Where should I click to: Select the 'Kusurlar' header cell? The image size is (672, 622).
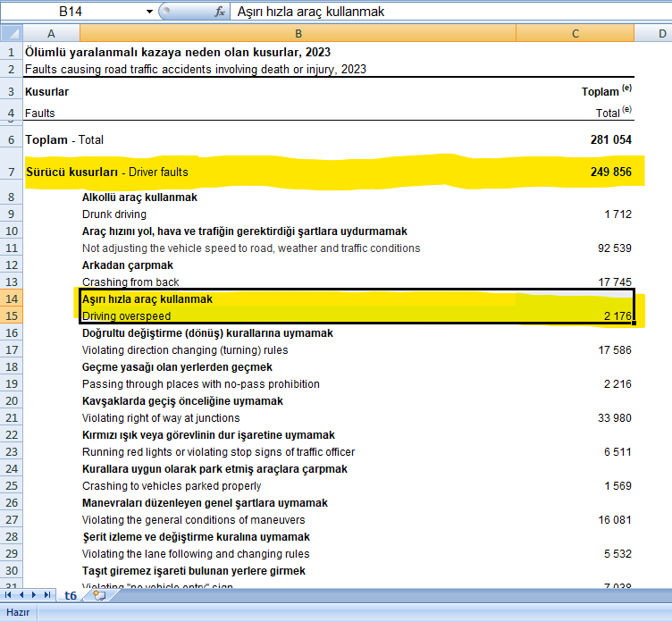coord(46,92)
